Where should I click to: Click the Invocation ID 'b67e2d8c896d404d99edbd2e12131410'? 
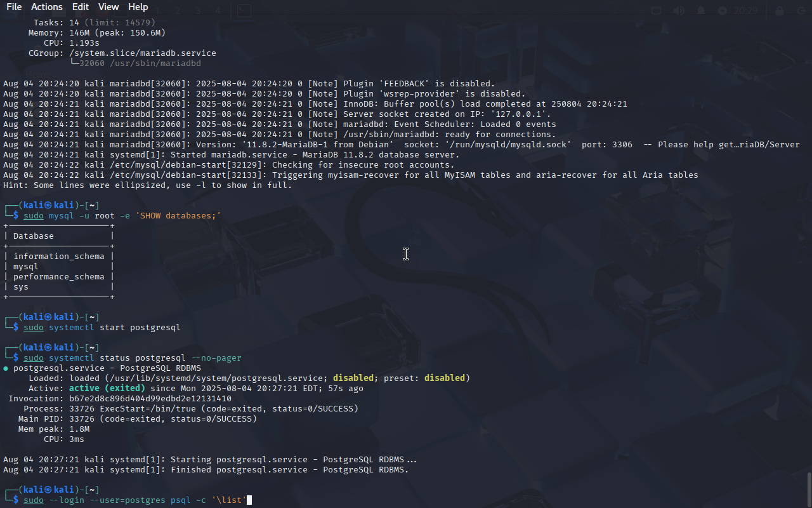(150, 399)
